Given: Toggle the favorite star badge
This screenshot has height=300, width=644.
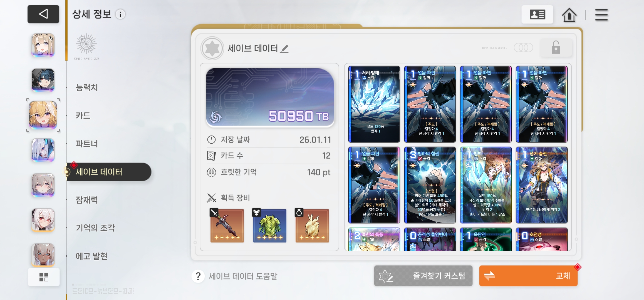Looking at the screenshot, I should pos(212,49).
